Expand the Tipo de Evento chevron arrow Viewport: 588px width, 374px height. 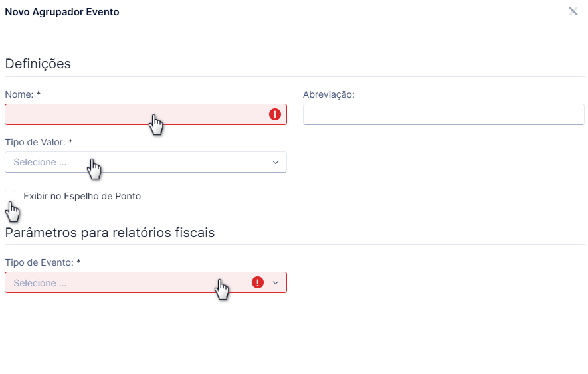(x=276, y=283)
